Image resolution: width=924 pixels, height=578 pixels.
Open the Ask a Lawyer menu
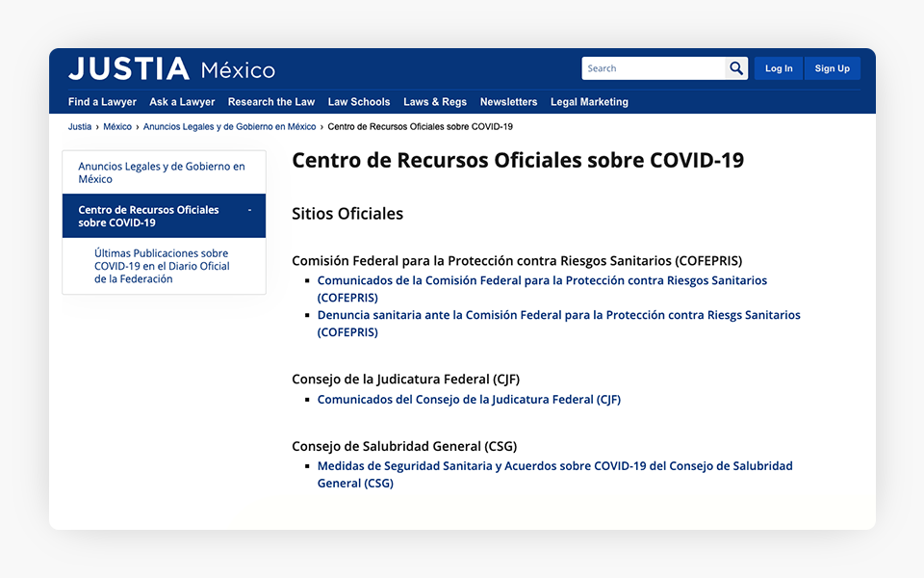(182, 102)
